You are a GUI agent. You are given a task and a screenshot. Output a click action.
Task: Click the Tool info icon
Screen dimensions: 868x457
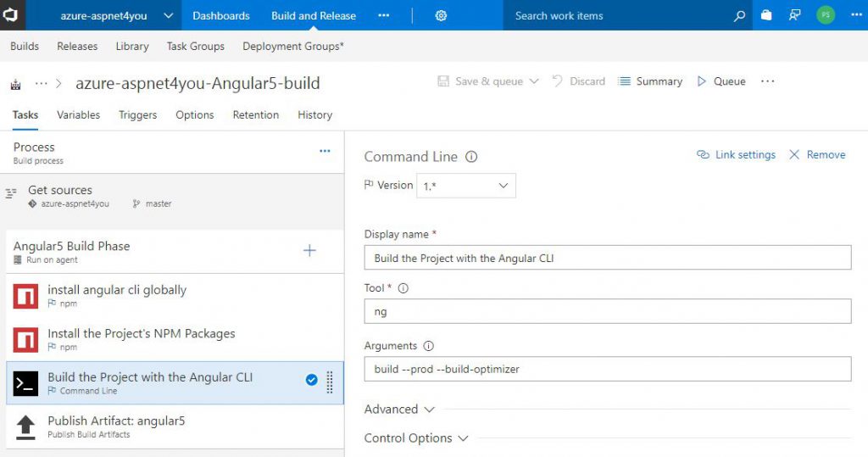(x=403, y=288)
